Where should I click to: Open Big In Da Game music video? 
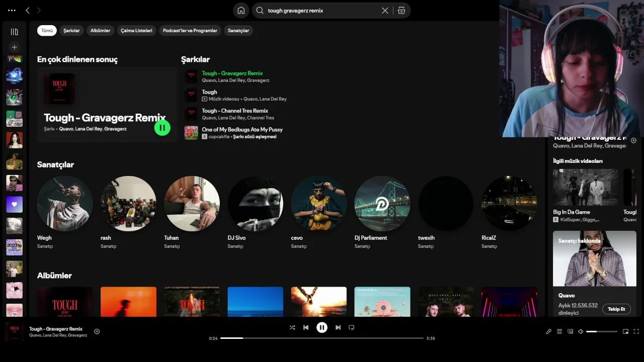(x=586, y=187)
